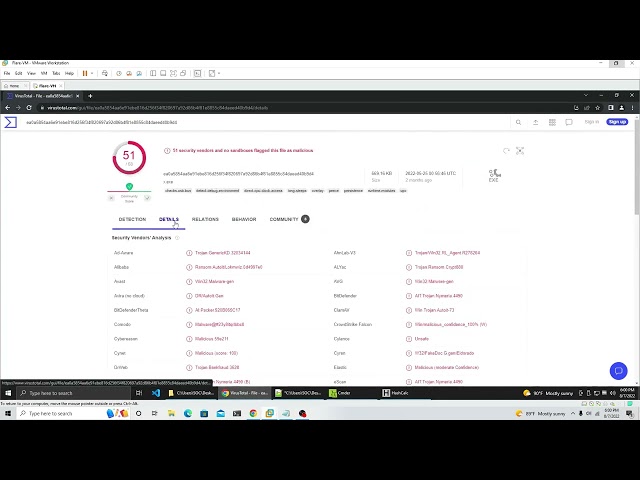
Task: Open the Chrome side panel icon
Action: (611, 108)
